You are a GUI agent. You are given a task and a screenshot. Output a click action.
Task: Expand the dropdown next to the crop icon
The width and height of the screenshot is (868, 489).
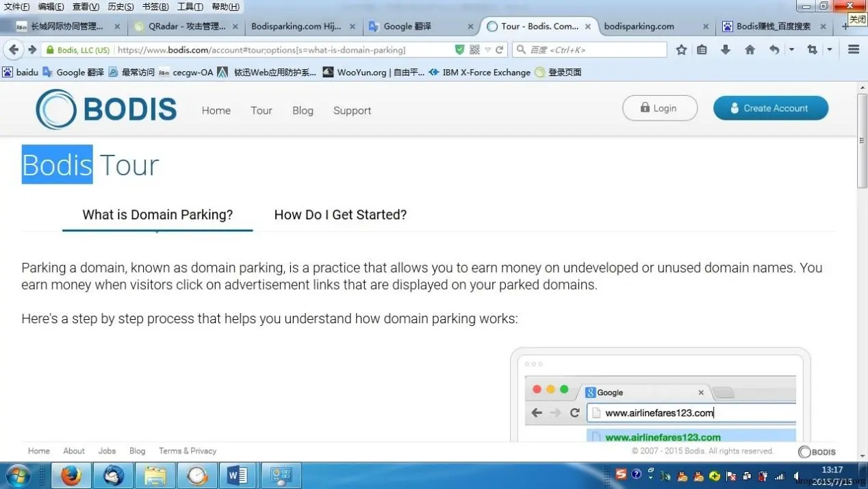pyautogui.click(x=829, y=50)
